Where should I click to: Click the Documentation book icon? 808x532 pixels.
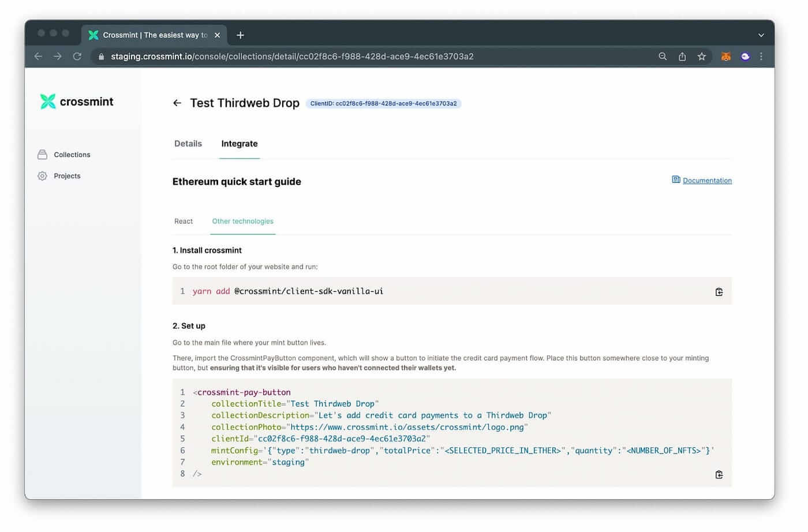(676, 180)
